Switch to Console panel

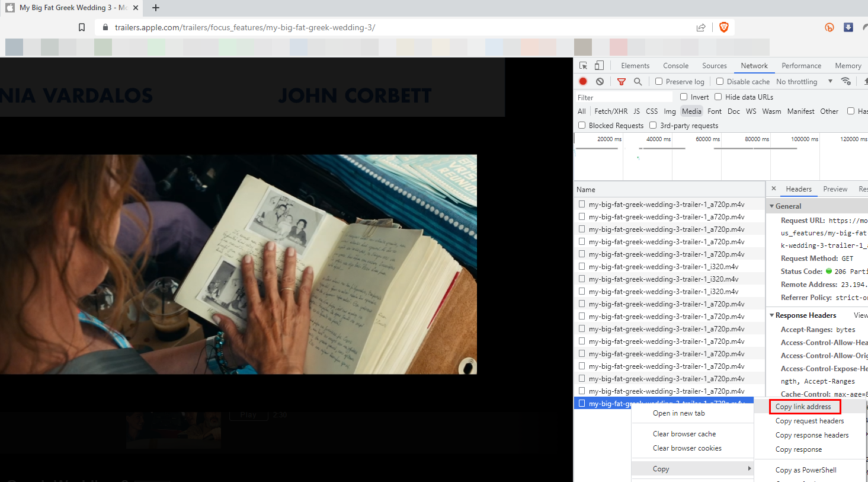click(x=676, y=66)
